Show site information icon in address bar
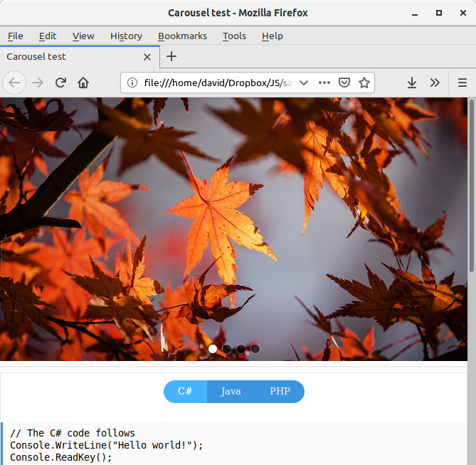Viewport: 476px width, 465px height. [132, 83]
